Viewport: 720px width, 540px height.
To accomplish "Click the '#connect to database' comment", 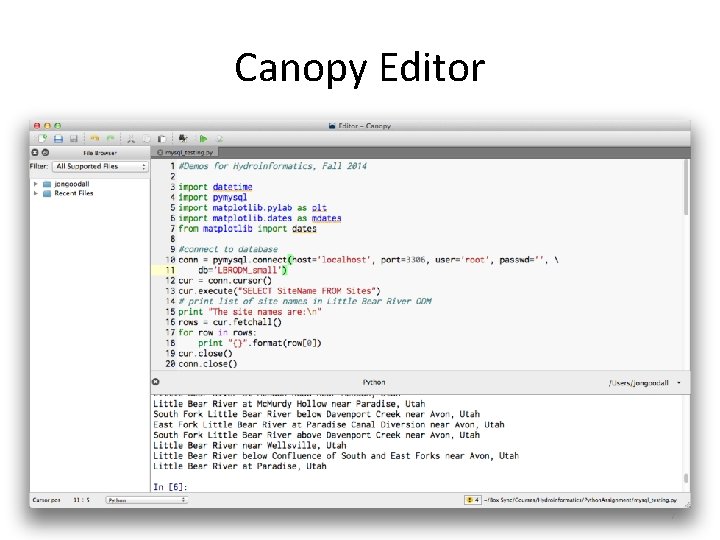I will (228, 249).
